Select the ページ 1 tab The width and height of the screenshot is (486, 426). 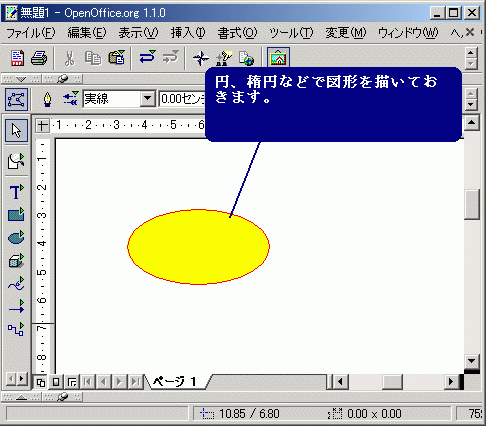(x=175, y=381)
